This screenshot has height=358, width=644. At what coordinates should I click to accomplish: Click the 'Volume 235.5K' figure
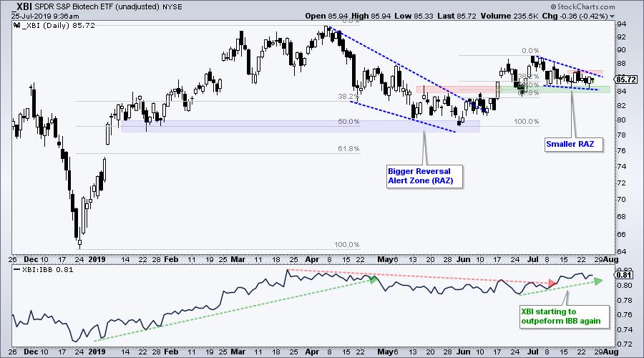(509, 16)
